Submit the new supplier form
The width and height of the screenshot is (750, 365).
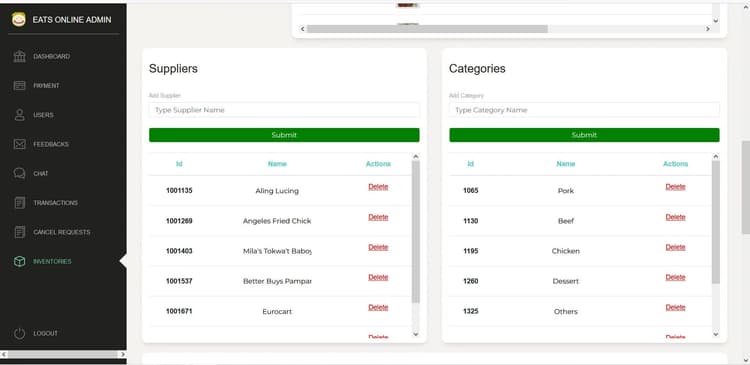[284, 135]
